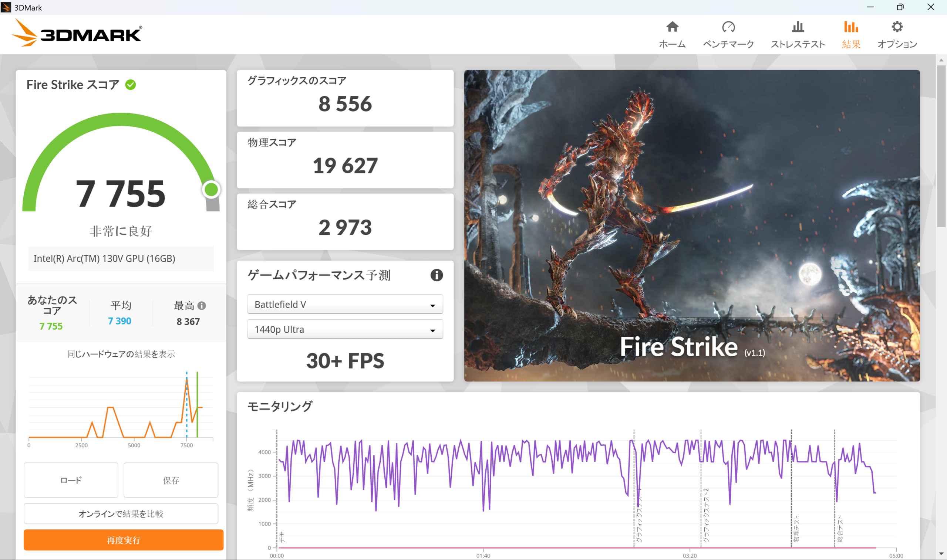Open the 1440p Ultra resolution dropdown

click(345, 329)
